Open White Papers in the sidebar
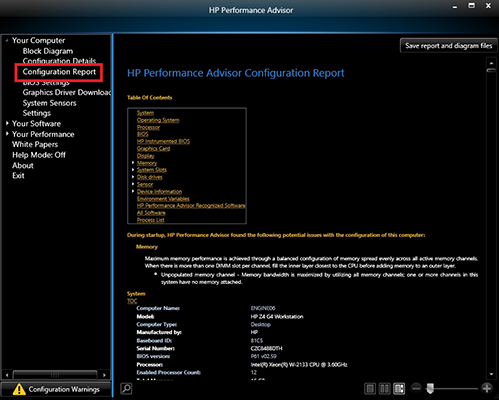Image resolution: width=499 pixels, height=400 pixels. 35,144
